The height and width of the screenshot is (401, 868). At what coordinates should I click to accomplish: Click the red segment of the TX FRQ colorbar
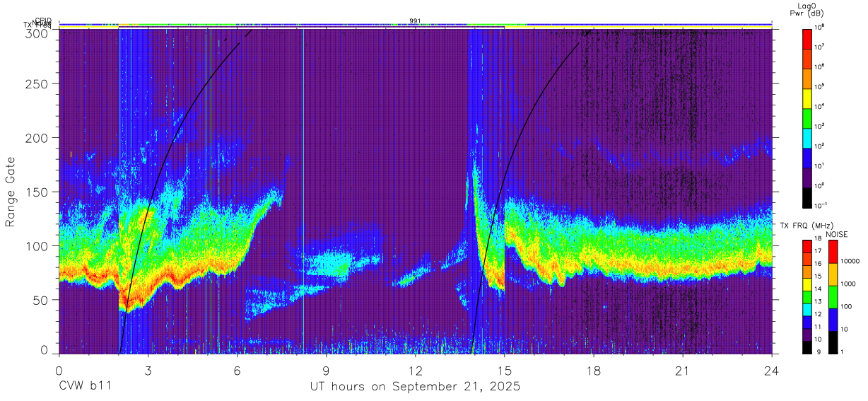(807, 247)
